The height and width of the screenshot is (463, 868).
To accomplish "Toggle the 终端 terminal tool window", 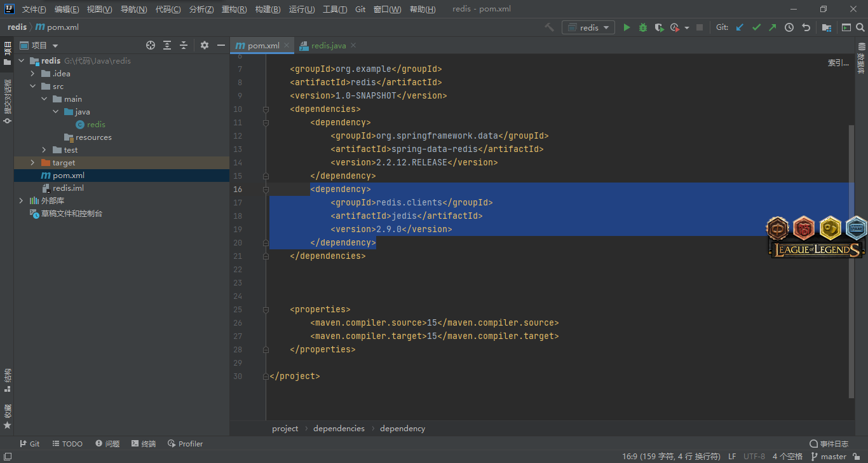I will click(x=143, y=444).
